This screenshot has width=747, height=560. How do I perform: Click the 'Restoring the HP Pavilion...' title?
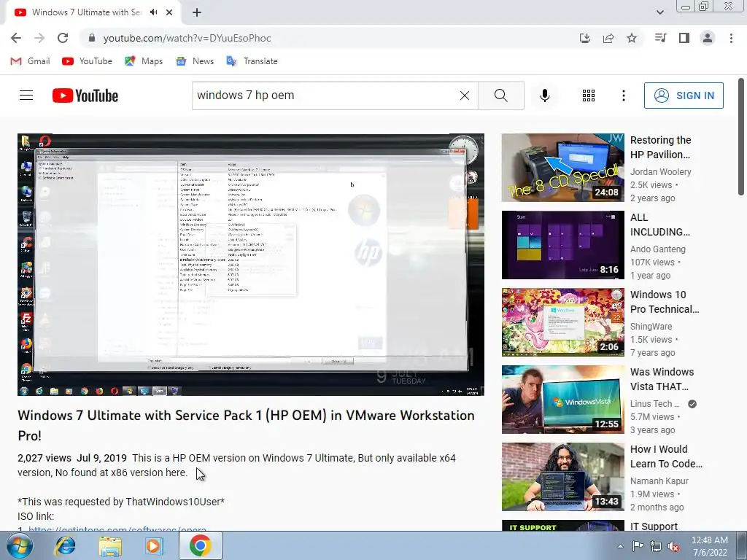[x=660, y=147]
